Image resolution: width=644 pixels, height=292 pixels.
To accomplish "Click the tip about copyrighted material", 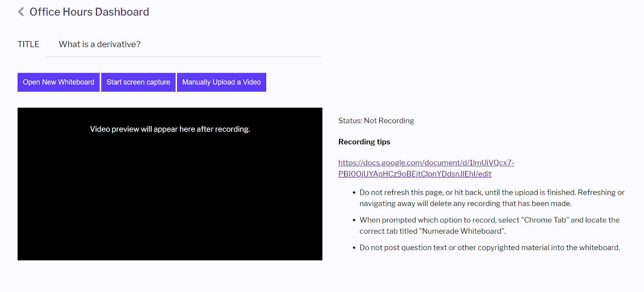I will (489, 247).
